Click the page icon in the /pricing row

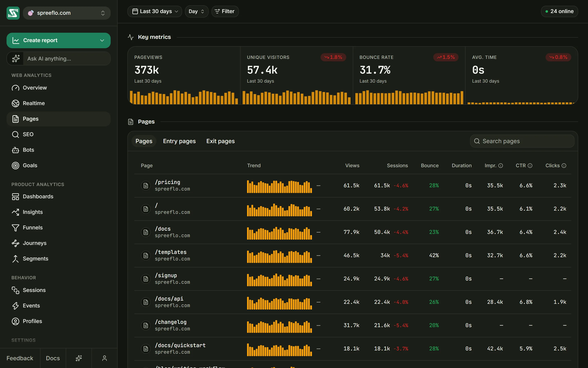146,185
